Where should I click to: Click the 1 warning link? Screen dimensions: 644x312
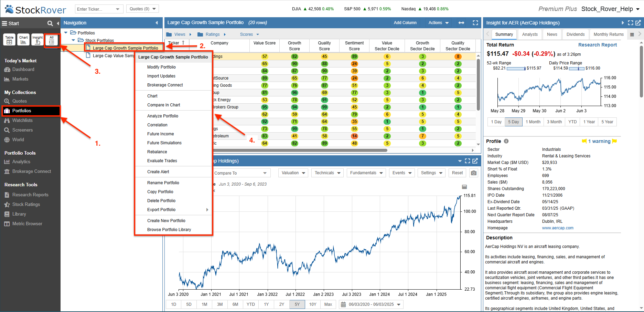[x=599, y=141]
